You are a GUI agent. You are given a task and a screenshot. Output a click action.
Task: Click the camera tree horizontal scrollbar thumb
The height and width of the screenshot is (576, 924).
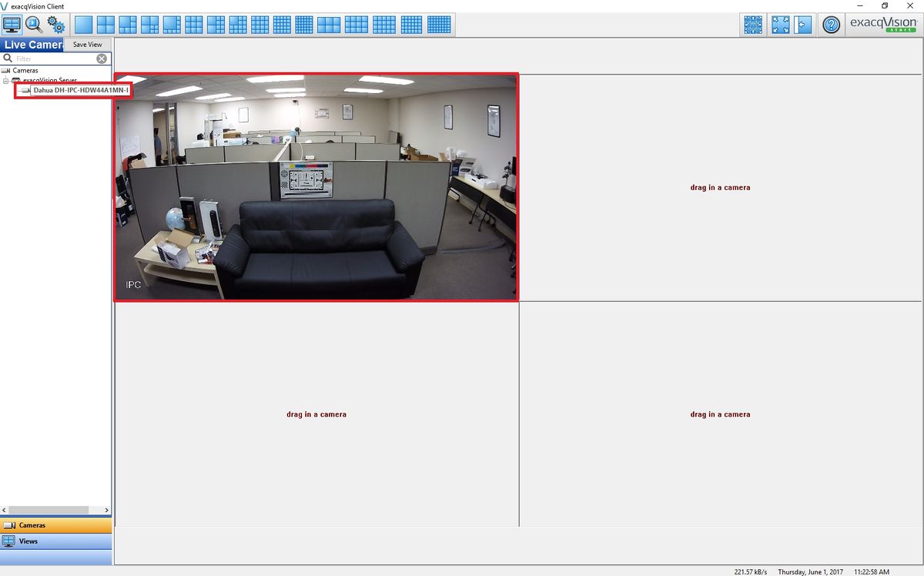(x=50, y=510)
